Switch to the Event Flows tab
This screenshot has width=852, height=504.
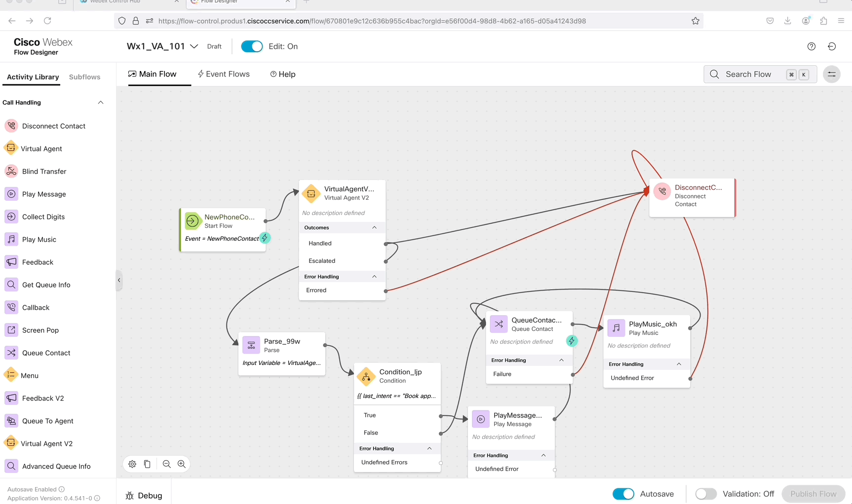click(x=224, y=74)
